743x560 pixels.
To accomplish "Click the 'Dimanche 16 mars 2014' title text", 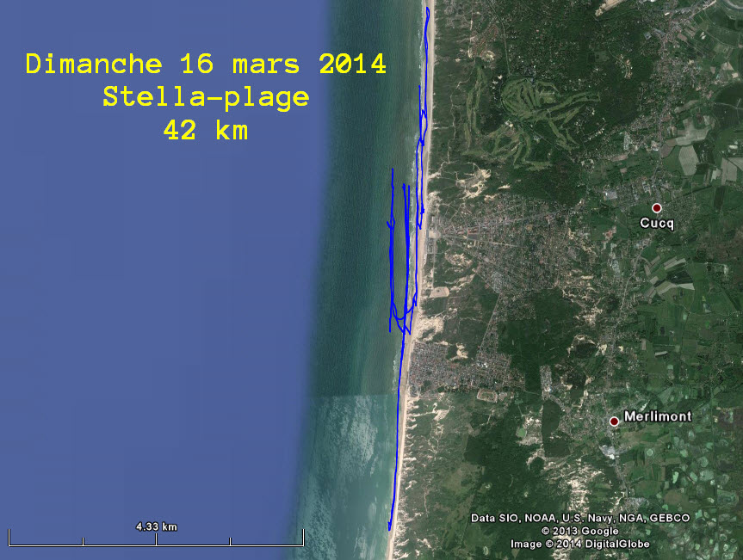I will tap(206, 64).
